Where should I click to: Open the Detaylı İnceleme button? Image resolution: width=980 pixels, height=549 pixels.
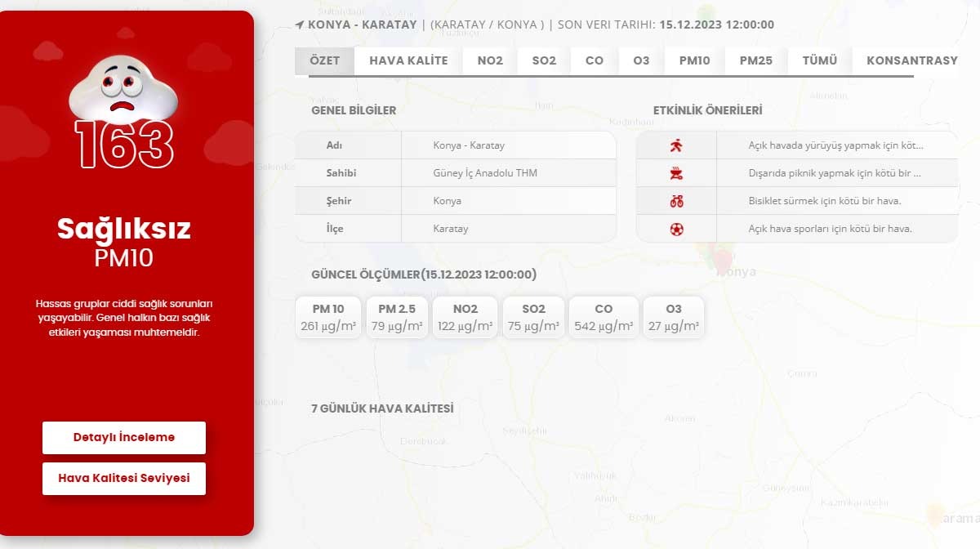pos(124,437)
